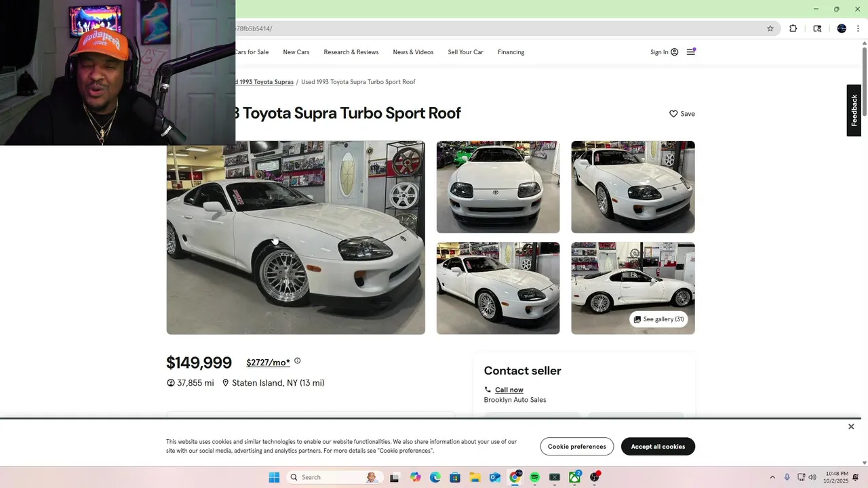868x488 pixels.
Task: Click the Brooklyn Auto Sales seller name
Action: click(x=515, y=400)
